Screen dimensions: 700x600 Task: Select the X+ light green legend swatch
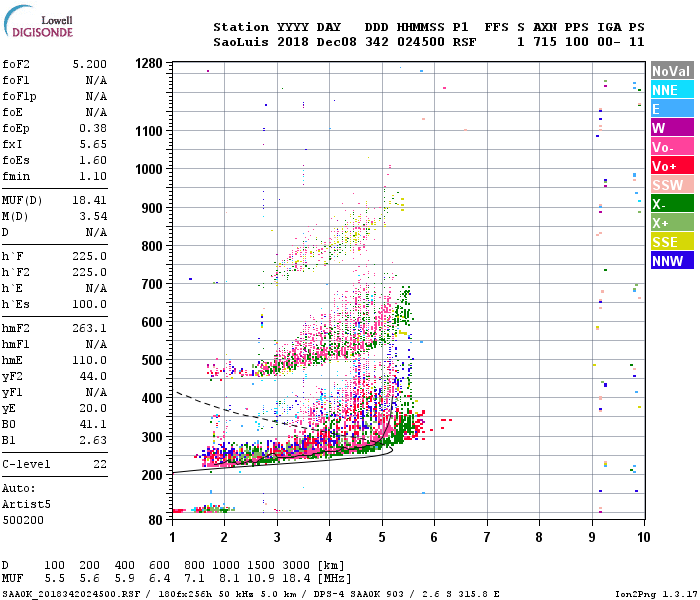(x=672, y=223)
